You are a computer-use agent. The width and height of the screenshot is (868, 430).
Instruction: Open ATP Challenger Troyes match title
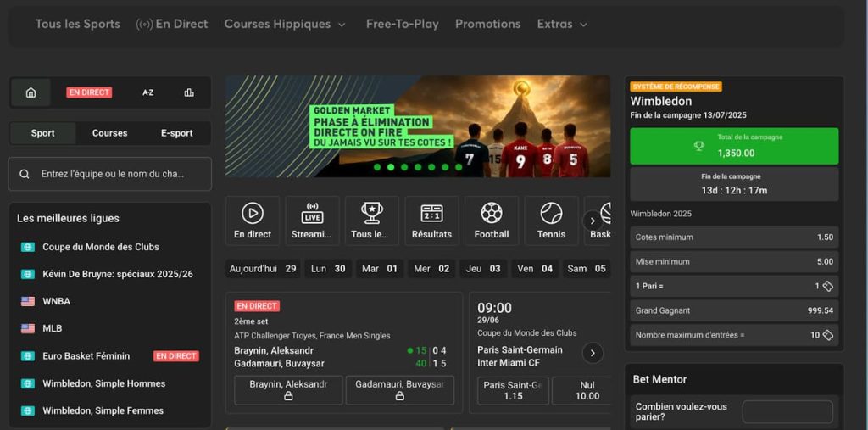click(x=312, y=336)
